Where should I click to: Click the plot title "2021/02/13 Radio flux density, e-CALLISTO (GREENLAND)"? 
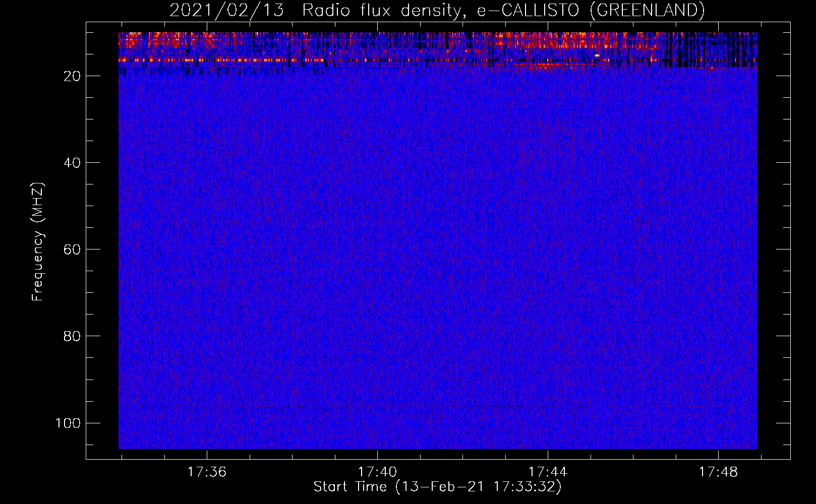point(437,11)
